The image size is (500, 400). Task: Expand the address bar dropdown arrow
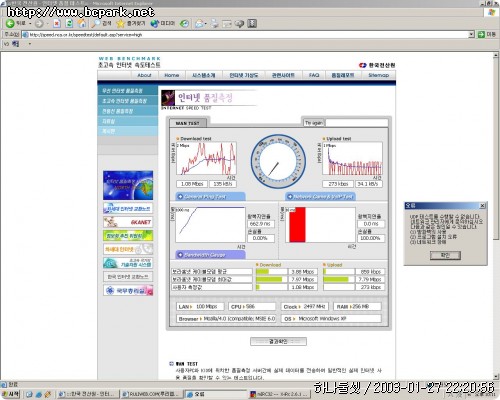[471, 34]
